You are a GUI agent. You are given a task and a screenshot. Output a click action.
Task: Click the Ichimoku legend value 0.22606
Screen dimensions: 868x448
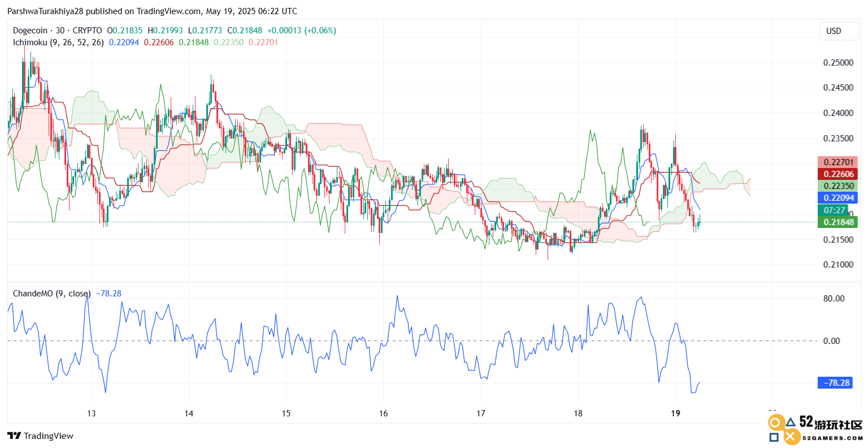(159, 42)
